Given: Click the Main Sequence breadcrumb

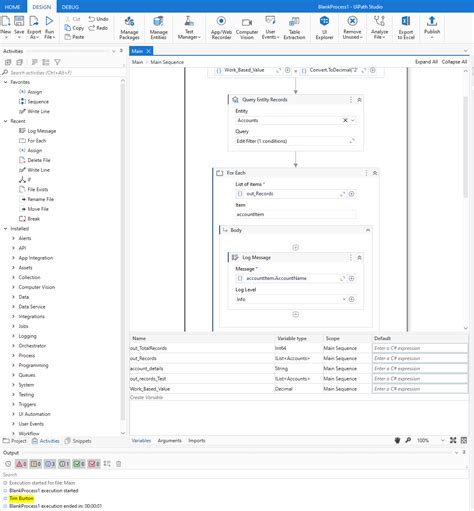Looking at the screenshot, I should click(x=167, y=62).
